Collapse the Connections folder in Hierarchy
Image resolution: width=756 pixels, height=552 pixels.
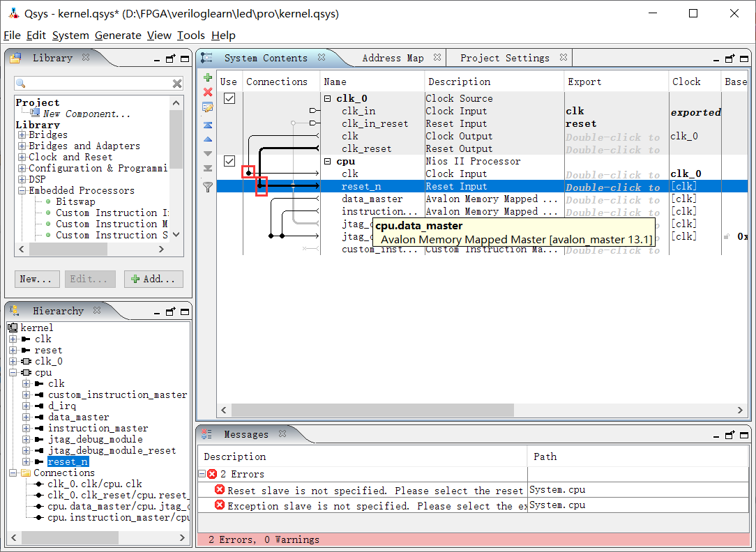point(13,473)
